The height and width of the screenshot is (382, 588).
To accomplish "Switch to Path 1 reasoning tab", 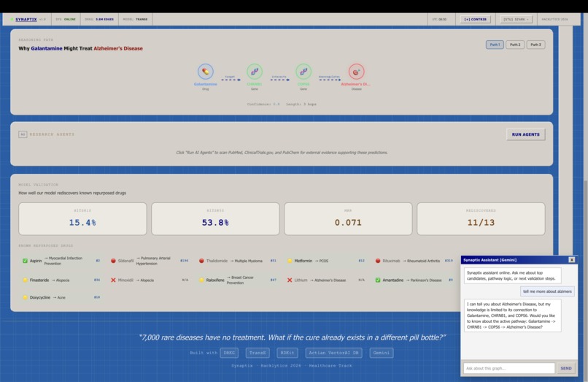I will pos(495,45).
